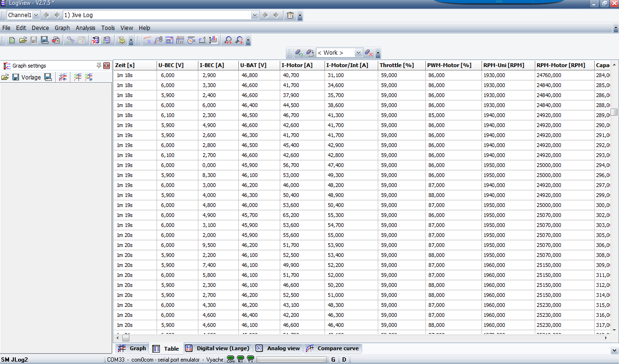Open the Channel1 dropdown
This screenshot has width=619, height=364.
point(36,15)
